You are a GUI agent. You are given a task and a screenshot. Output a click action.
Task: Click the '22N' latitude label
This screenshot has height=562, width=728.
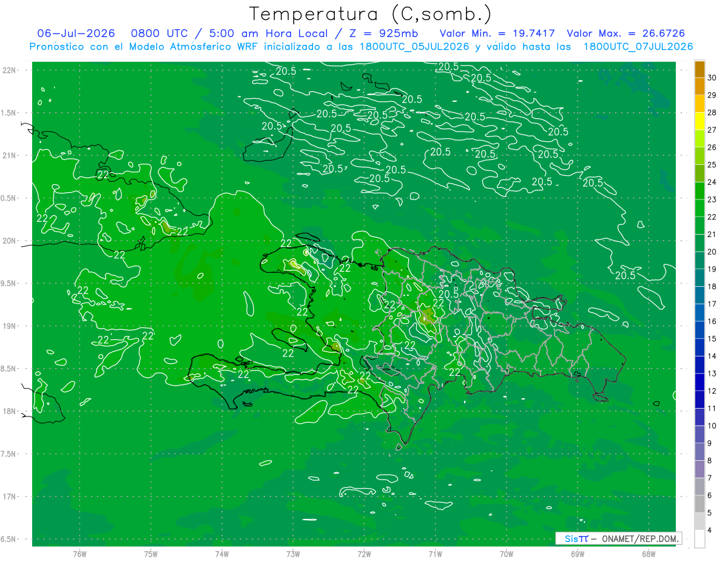click(x=9, y=70)
